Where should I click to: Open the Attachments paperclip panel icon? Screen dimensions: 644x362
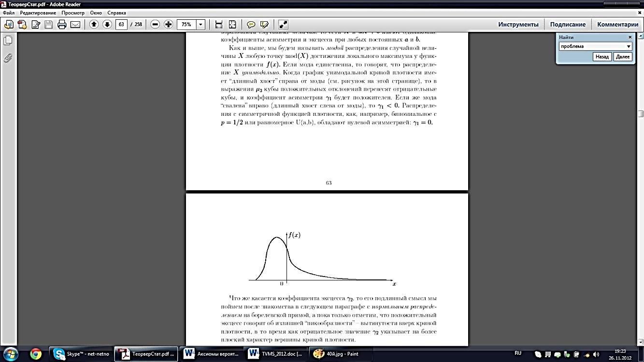click(x=8, y=58)
